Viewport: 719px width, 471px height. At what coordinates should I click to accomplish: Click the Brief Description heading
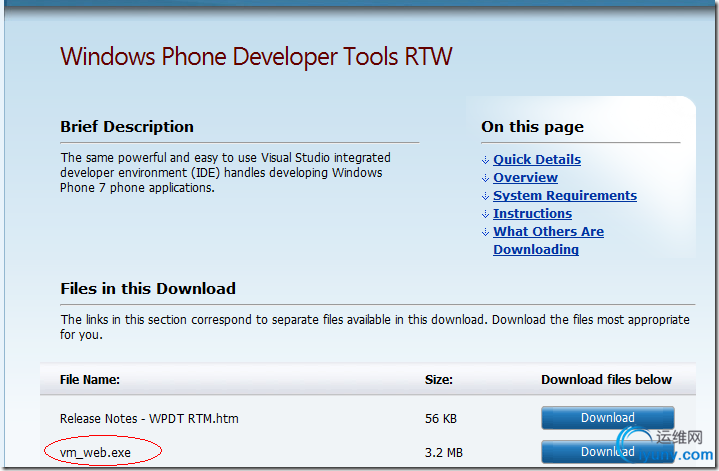click(127, 127)
